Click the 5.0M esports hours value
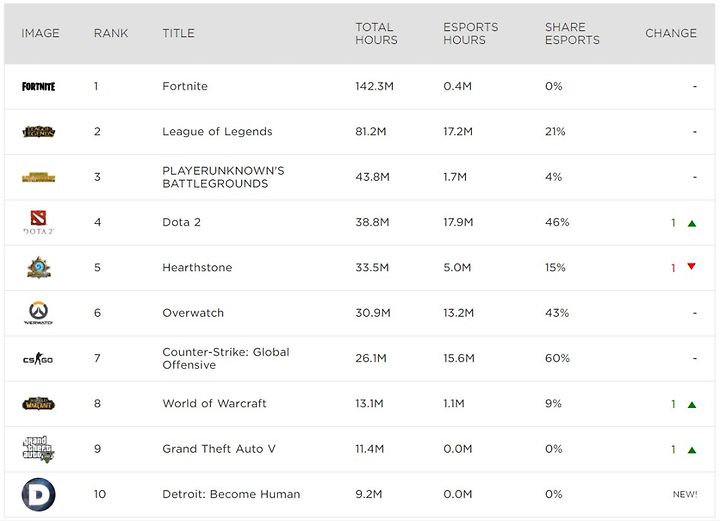This screenshot has height=521, width=720. [x=457, y=268]
